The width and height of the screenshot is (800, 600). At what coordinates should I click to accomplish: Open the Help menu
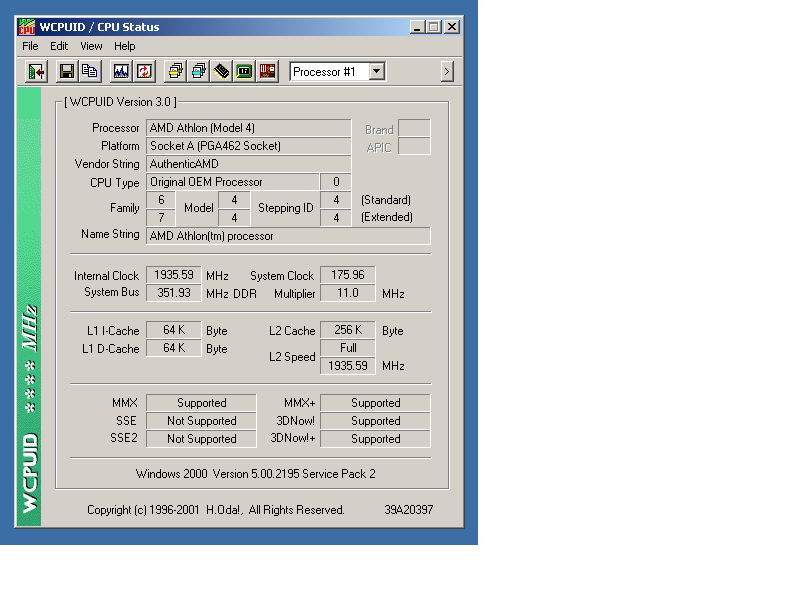(124, 46)
